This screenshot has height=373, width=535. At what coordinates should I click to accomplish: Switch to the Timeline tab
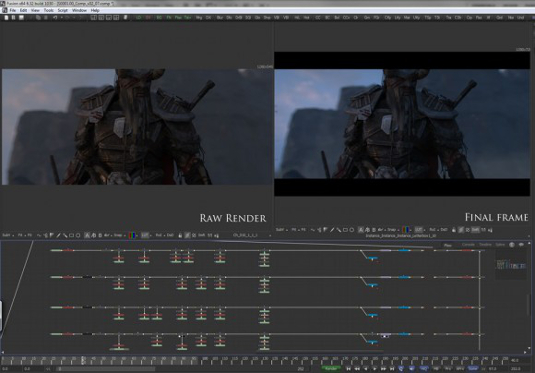pyautogui.click(x=485, y=245)
